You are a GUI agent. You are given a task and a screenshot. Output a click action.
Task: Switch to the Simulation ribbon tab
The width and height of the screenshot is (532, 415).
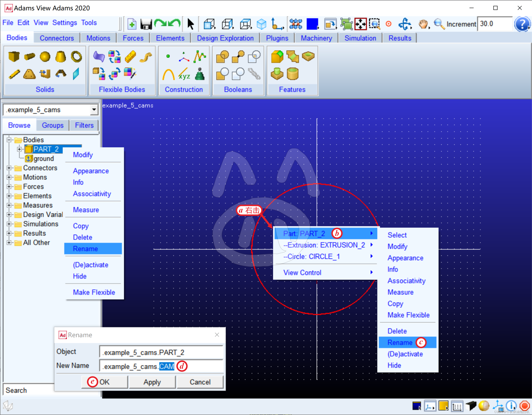[360, 38]
